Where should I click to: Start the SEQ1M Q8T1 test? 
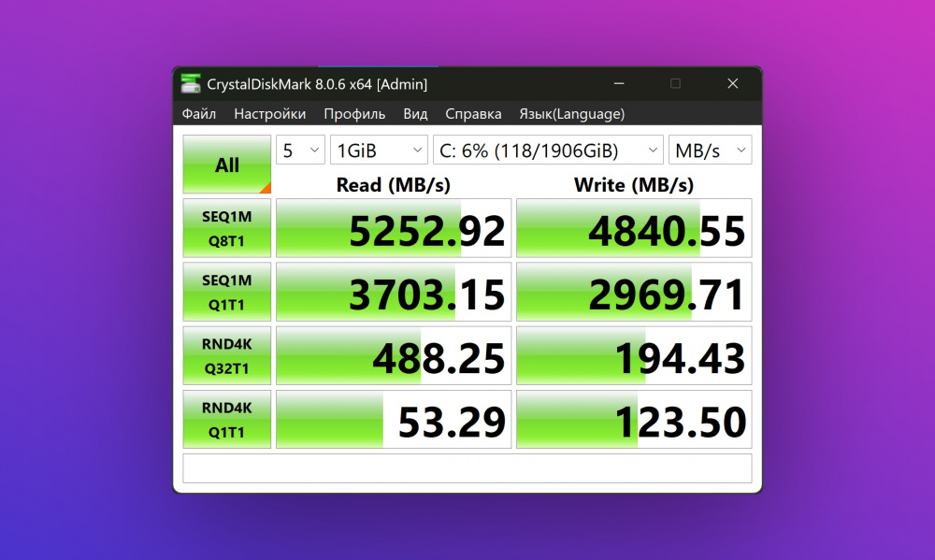(226, 228)
